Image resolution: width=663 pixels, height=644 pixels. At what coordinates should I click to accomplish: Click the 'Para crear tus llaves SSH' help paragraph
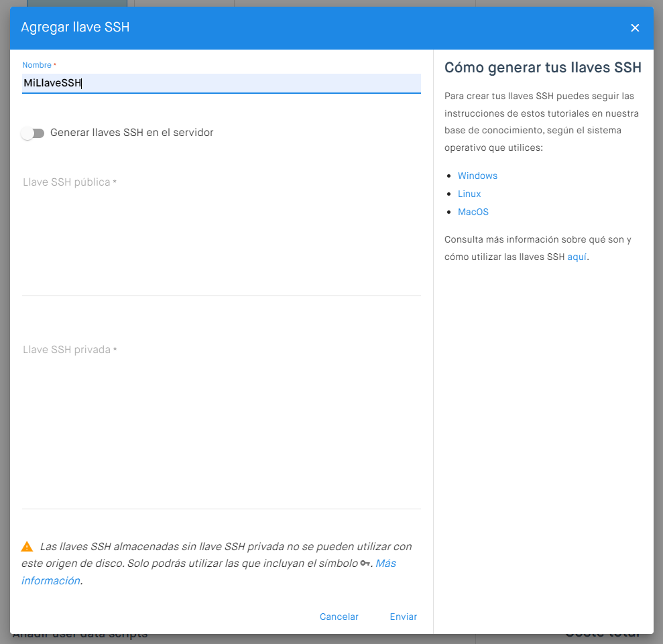click(x=542, y=121)
